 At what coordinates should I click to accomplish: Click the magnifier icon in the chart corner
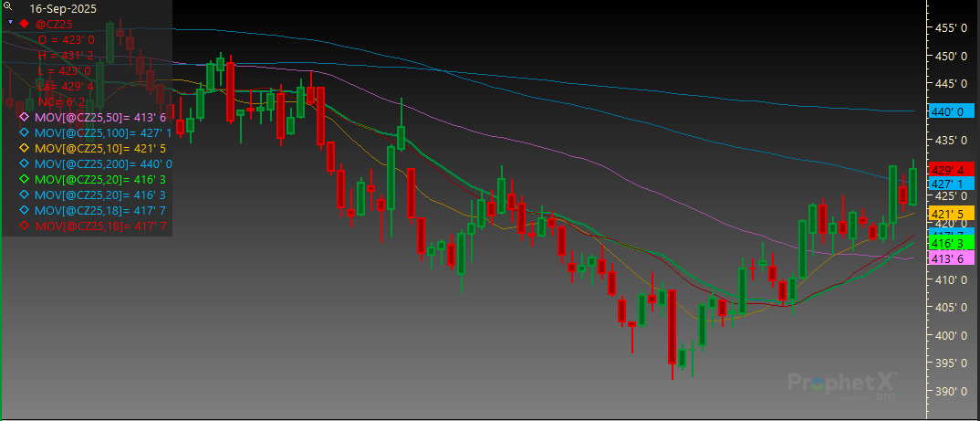pos(8,6)
